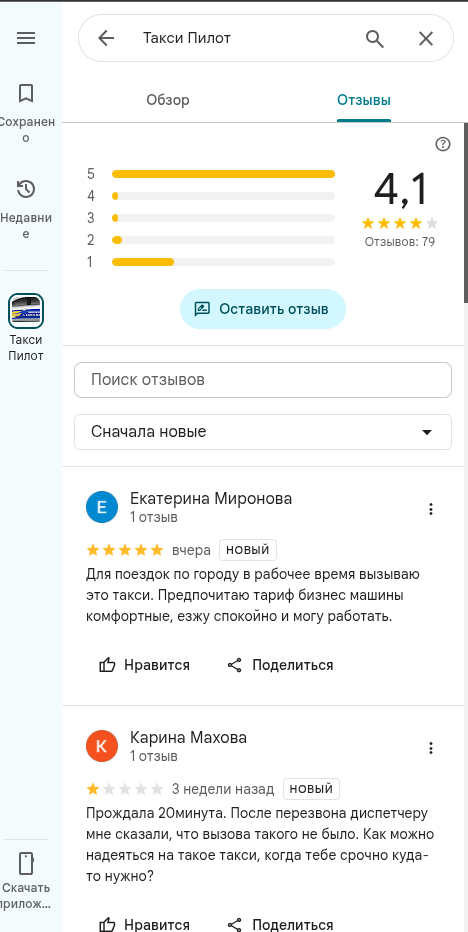Click the search magnifier icon

[x=375, y=39]
